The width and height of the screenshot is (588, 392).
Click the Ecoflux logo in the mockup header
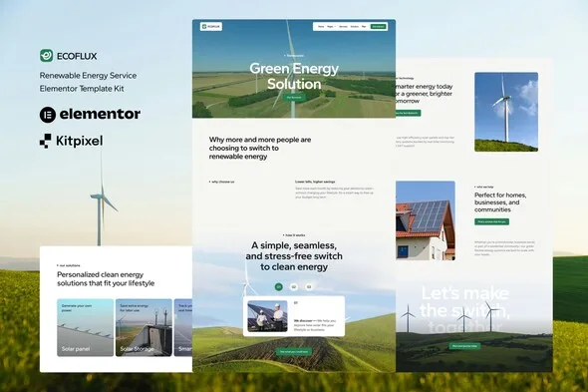[211, 27]
